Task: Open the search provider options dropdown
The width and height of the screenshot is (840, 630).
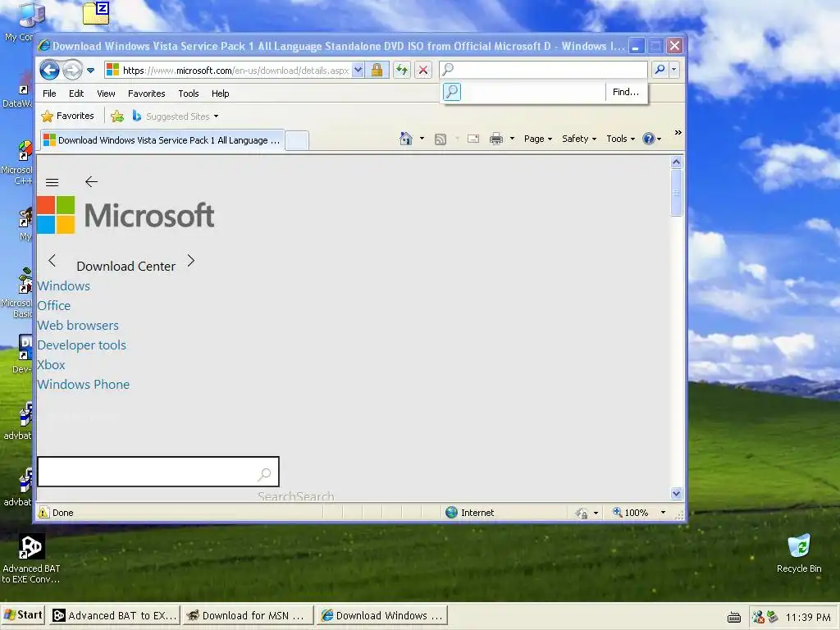Action: click(674, 70)
